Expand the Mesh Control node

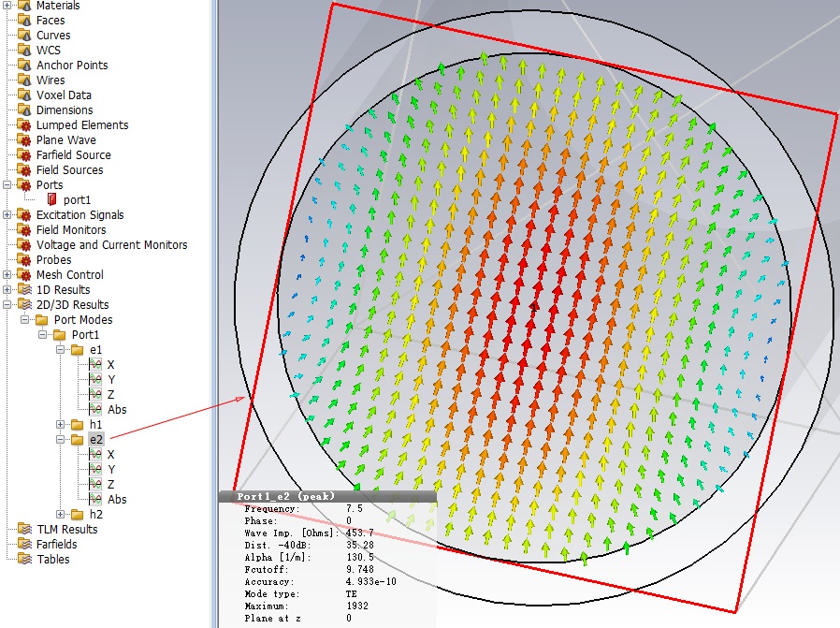pos(7,275)
